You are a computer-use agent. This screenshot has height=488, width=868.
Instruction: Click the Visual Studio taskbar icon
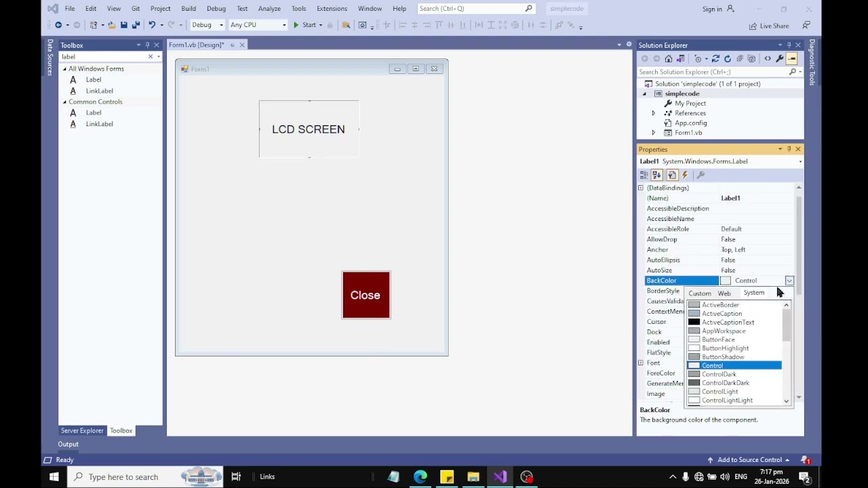(x=500, y=476)
